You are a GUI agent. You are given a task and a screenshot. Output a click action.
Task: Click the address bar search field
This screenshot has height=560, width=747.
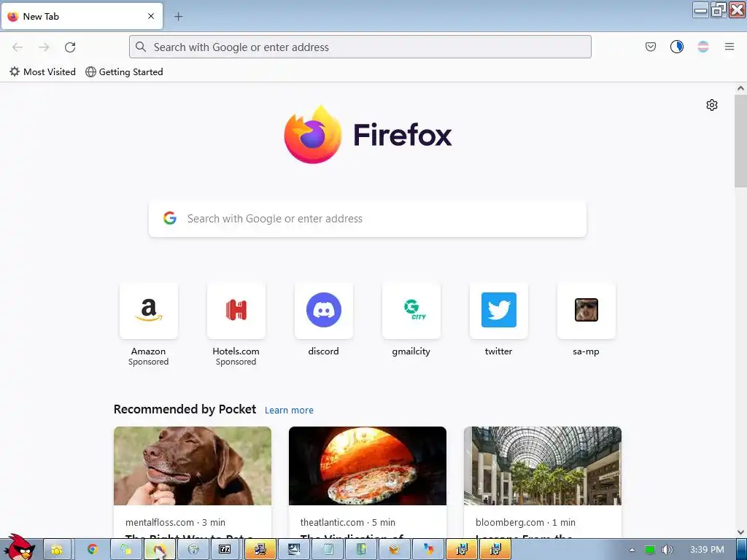pyautogui.click(x=360, y=47)
